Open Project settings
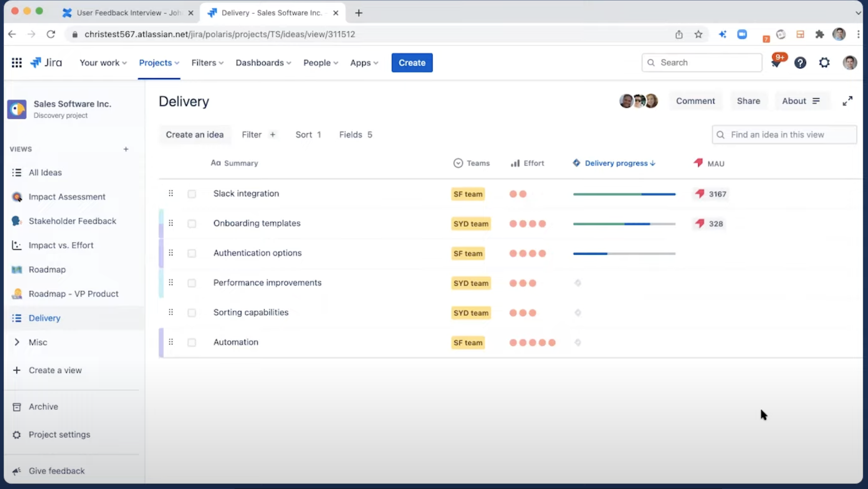Image resolution: width=868 pixels, height=489 pixels. point(59,435)
